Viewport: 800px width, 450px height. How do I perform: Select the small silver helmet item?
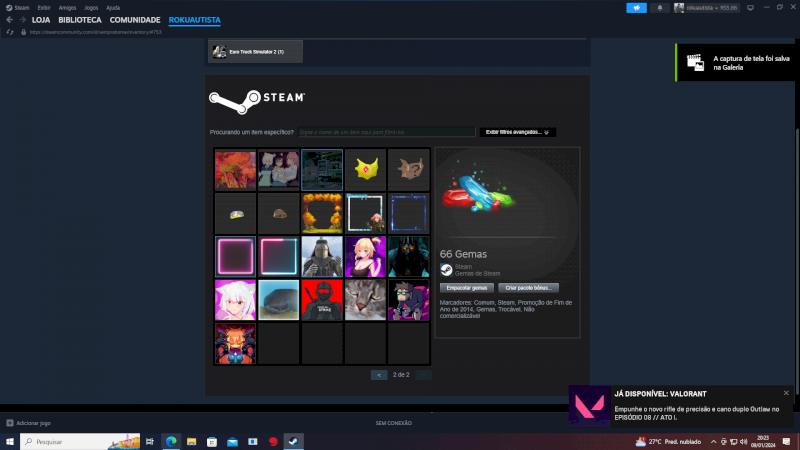click(x=235, y=213)
